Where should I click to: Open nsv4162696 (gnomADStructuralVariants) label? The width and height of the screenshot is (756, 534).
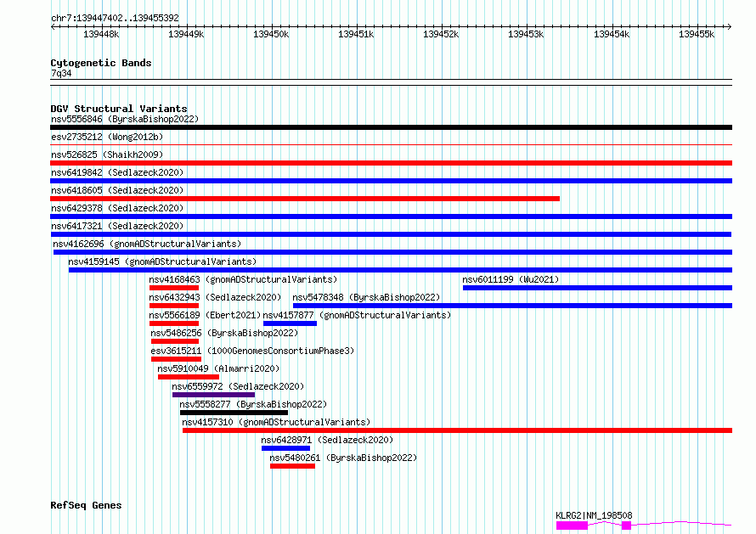pyautogui.click(x=147, y=244)
